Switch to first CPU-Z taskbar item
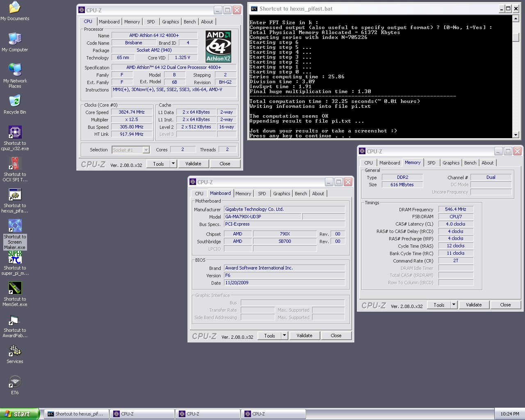 [142, 414]
